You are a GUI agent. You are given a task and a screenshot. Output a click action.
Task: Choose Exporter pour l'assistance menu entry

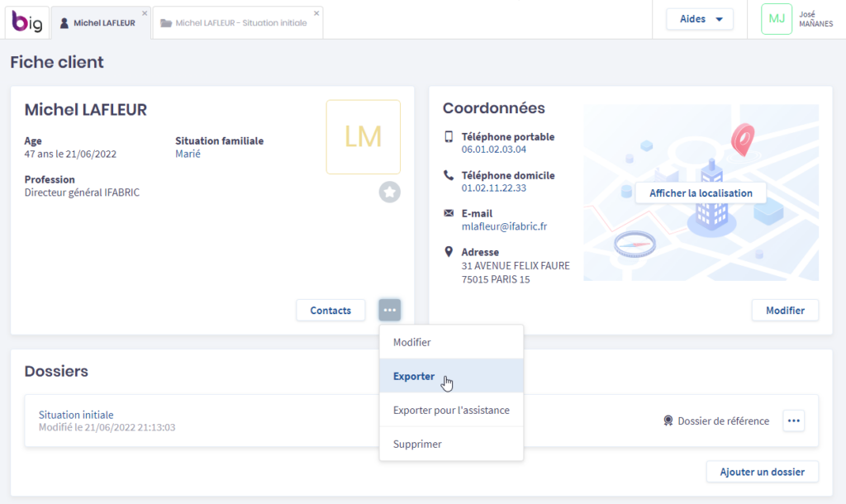point(451,410)
